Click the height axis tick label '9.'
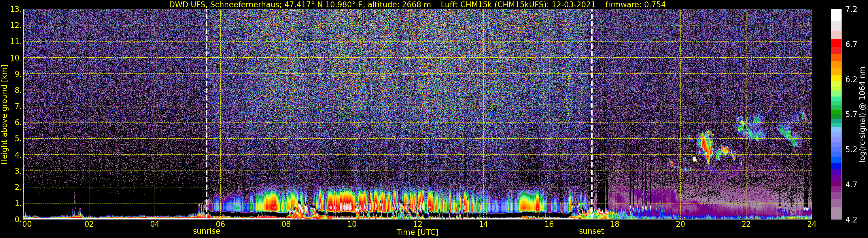Image resolution: width=868 pixels, height=238 pixels. (x=18, y=74)
